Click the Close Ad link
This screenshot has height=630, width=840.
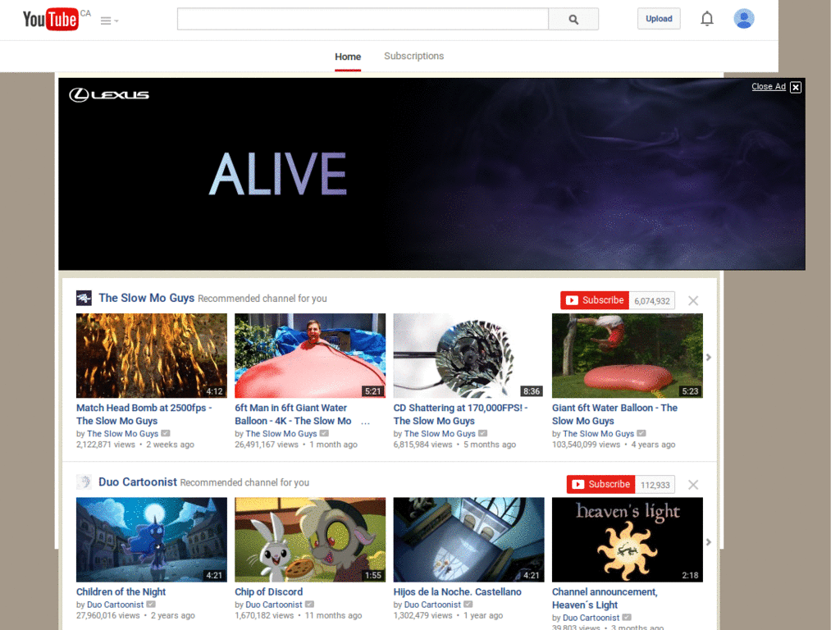[768, 86]
